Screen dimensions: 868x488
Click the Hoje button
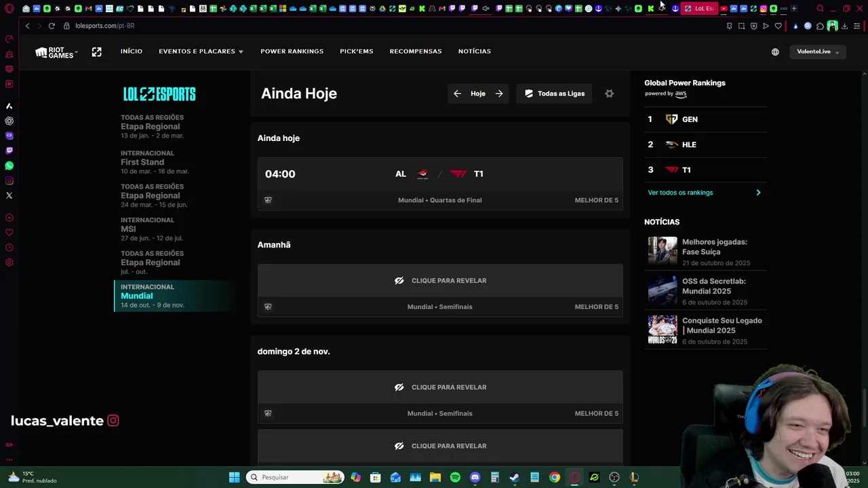click(x=478, y=94)
